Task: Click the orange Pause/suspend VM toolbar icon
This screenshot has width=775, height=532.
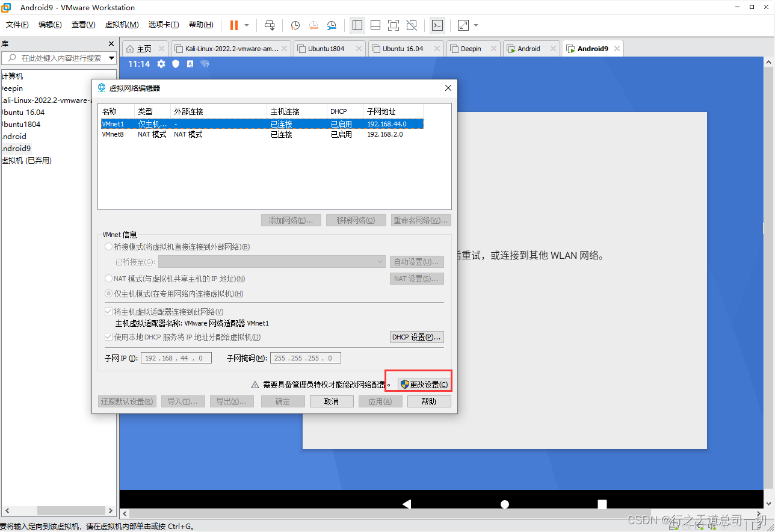Action: (233, 25)
